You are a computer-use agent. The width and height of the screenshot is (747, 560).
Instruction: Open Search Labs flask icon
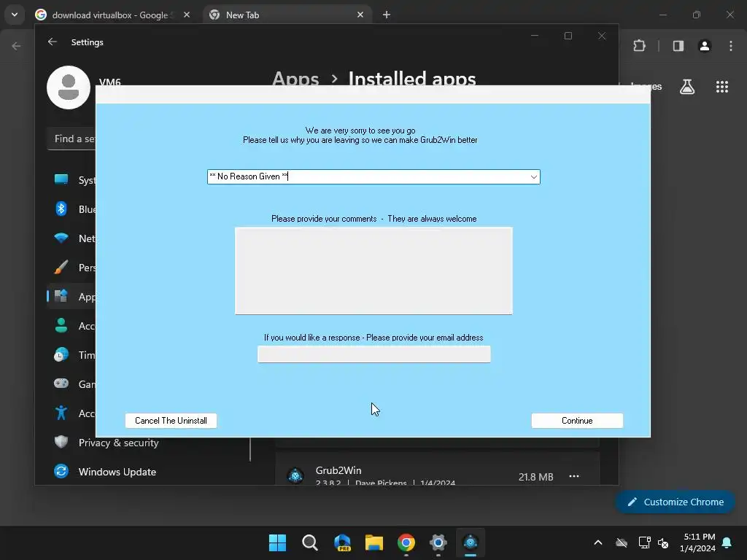(687, 87)
